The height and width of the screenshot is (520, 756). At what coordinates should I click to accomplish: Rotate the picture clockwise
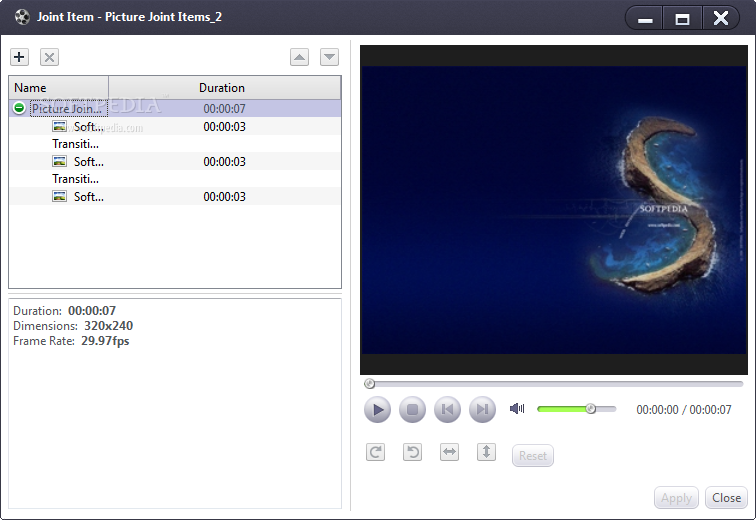coord(376,452)
